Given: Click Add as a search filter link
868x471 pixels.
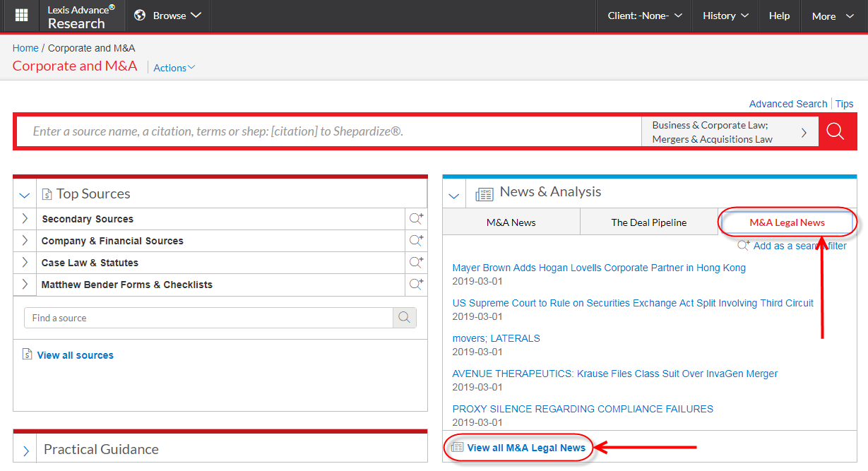Looking at the screenshot, I should [800, 246].
